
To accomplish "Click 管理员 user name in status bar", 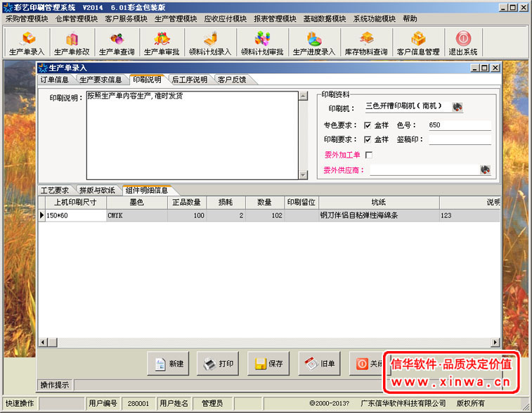I will pyautogui.click(x=212, y=403).
